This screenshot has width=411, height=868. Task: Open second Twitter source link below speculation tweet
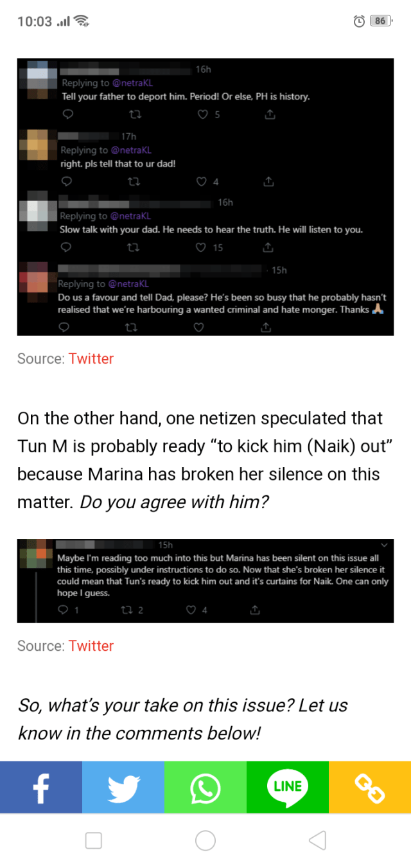(x=91, y=646)
